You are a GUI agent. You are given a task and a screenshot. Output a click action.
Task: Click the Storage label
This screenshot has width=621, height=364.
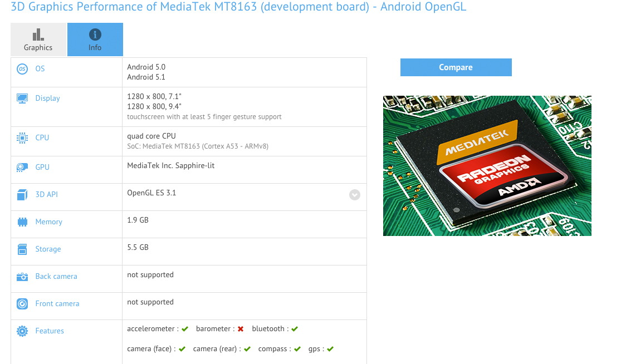[48, 249]
